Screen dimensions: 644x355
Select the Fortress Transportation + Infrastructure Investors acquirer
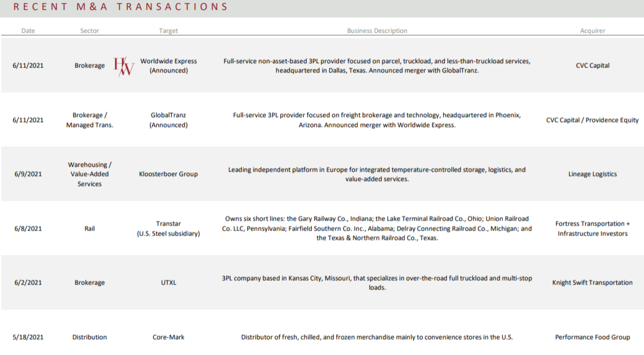(593, 229)
